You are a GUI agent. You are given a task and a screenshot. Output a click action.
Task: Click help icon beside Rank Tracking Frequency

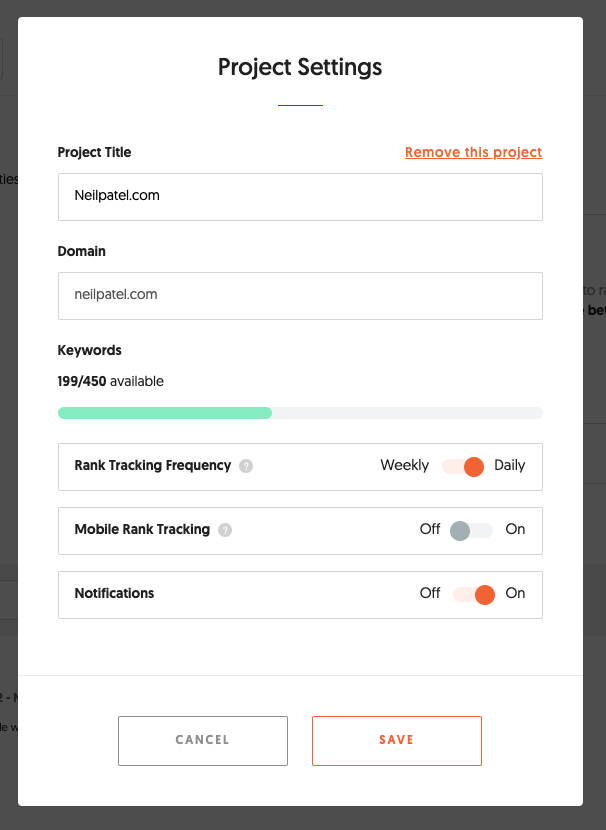[246, 466]
